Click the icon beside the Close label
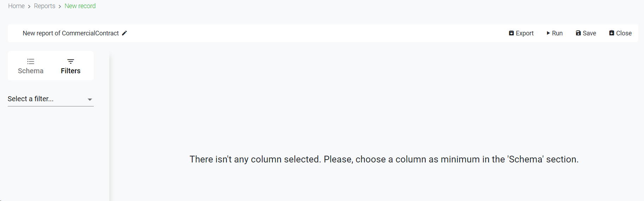Image resolution: width=644 pixels, height=201 pixels. point(611,33)
